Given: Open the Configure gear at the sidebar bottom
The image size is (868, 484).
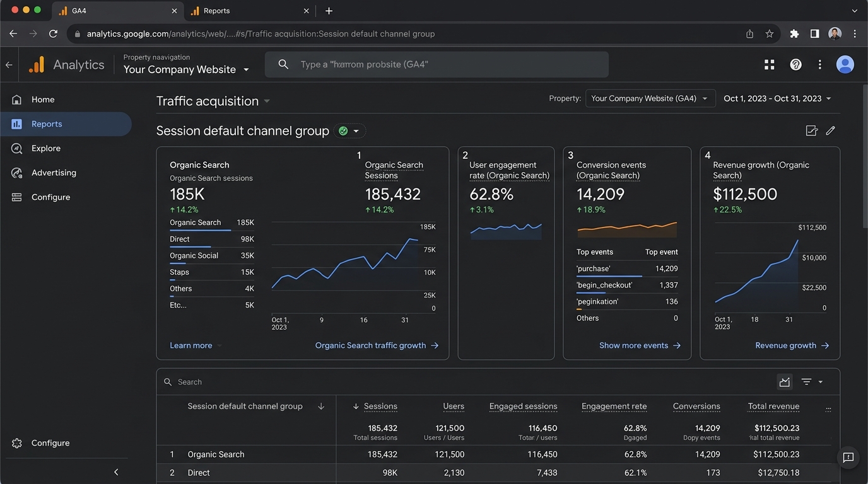Looking at the screenshot, I should point(17,443).
